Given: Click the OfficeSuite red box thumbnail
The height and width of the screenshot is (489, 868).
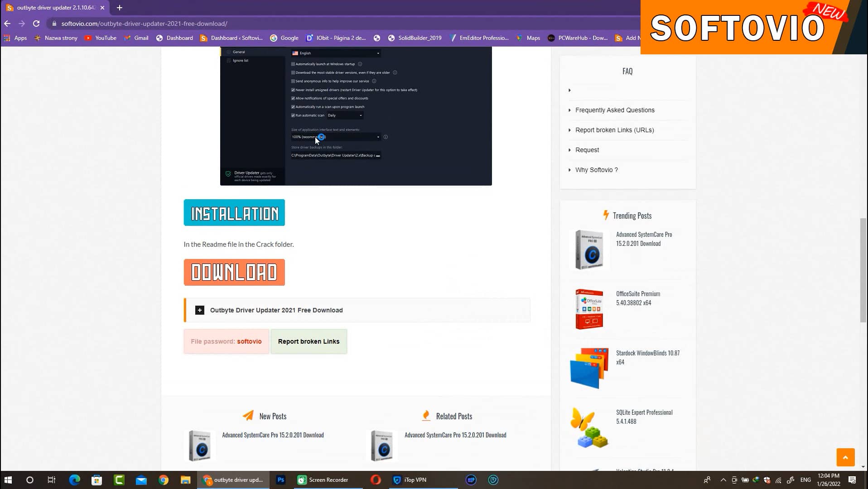Looking at the screenshot, I should pyautogui.click(x=589, y=309).
